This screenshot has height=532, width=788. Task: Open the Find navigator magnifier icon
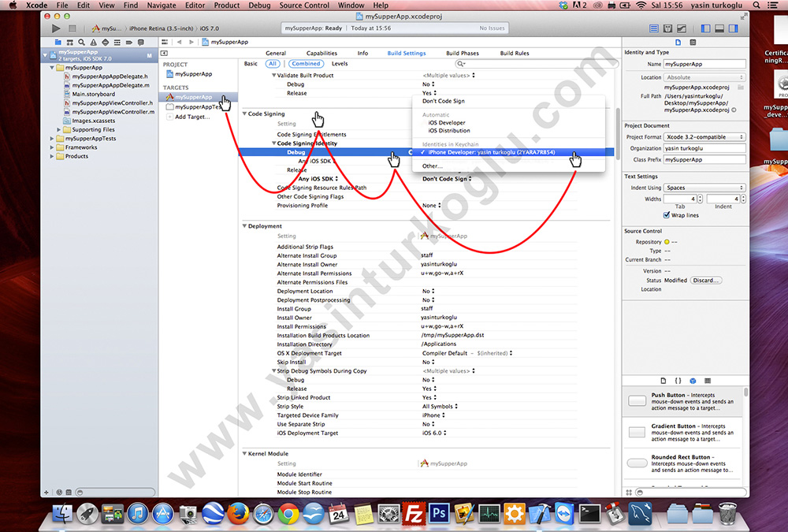pyautogui.click(x=81, y=43)
